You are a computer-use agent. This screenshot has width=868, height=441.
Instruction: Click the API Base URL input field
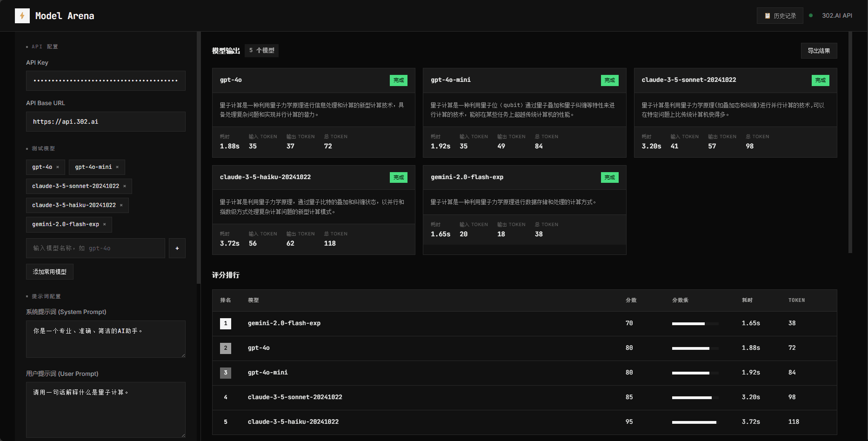click(106, 122)
